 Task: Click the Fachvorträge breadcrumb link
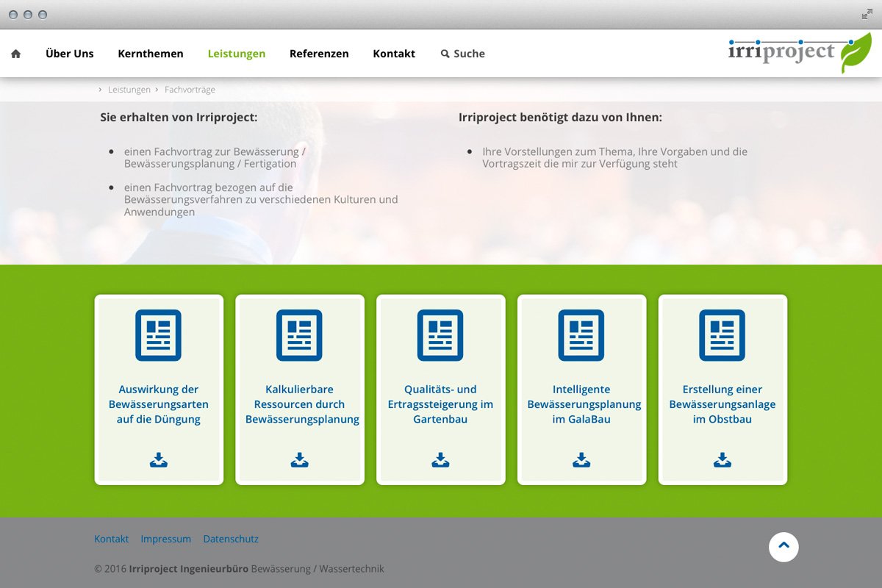tap(190, 89)
